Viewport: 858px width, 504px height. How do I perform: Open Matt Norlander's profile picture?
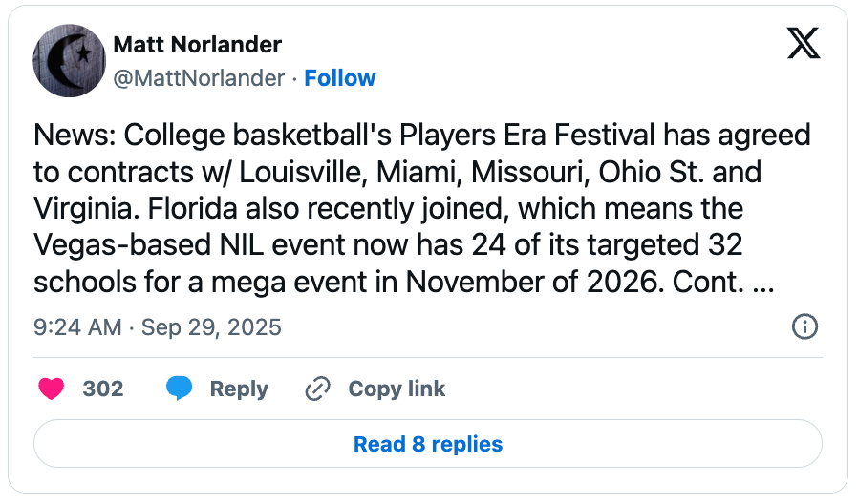[69, 61]
